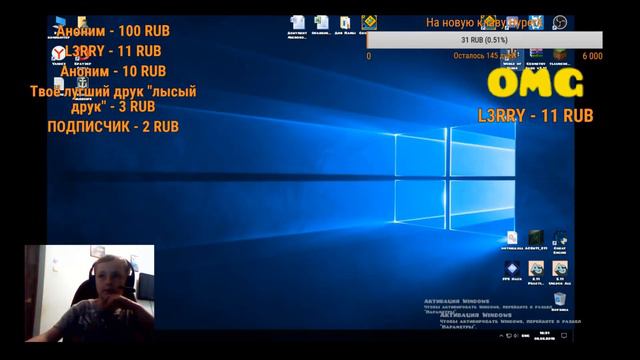Open the World of Warships anchor shortcut
Screen dimensions: 640x360
[83, 86]
